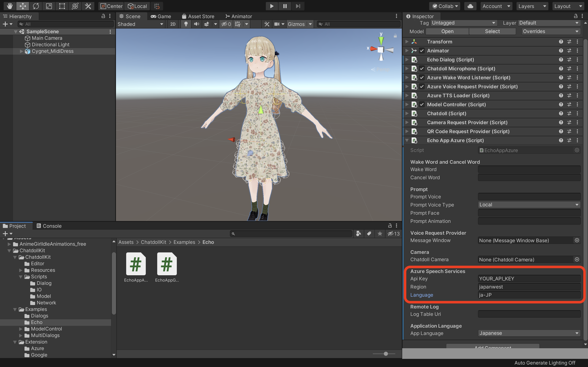The height and width of the screenshot is (367, 588).
Task: Toggle 2D view mode
Action: (173, 24)
